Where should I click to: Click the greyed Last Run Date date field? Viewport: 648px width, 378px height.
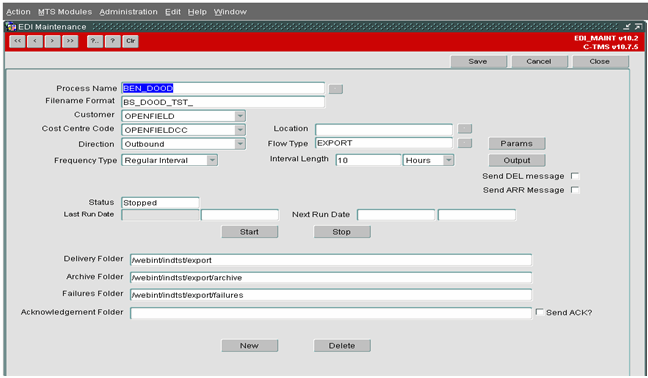click(160, 215)
